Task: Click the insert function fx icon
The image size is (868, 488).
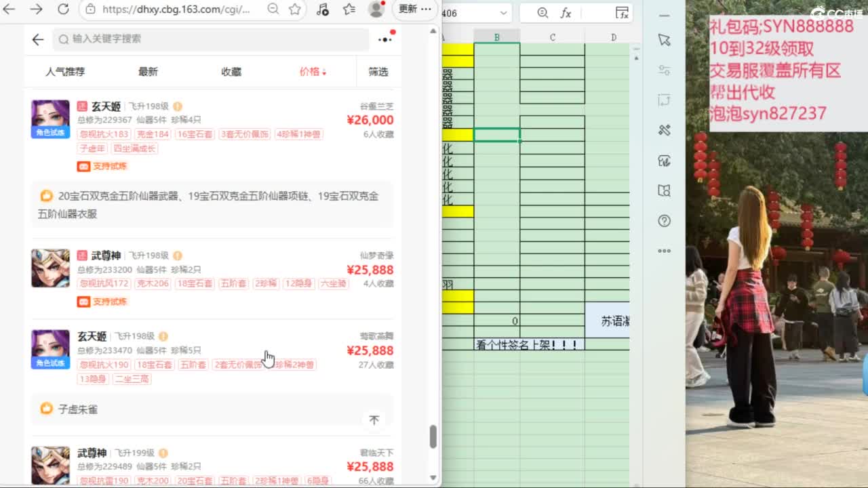Action: pyautogui.click(x=565, y=13)
